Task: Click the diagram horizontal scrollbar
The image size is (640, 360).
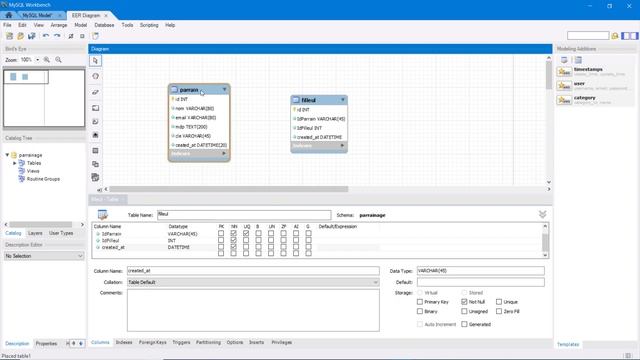Action: point(229,189)
